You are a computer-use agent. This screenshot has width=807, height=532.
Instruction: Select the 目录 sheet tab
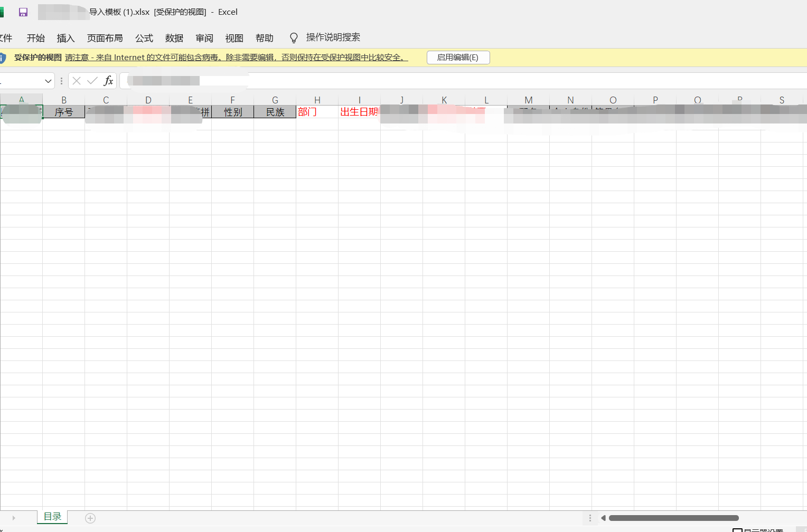click(52, 517)
